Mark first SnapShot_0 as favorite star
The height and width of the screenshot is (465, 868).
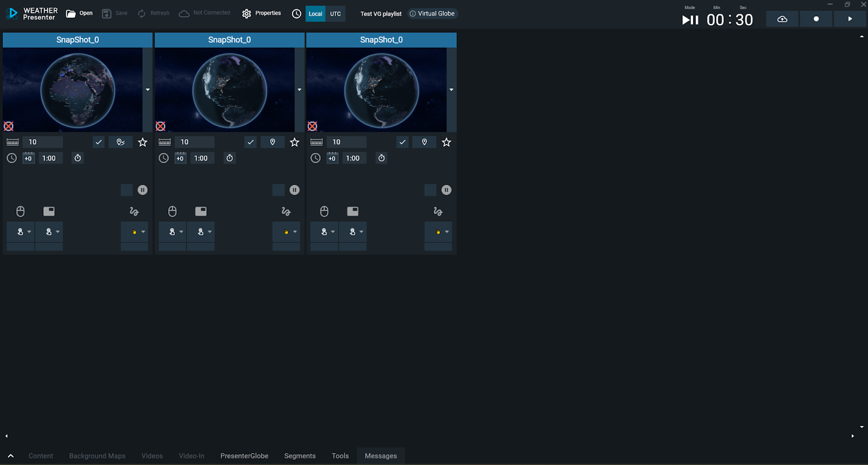pyautogui.click(x=143, y=143)
